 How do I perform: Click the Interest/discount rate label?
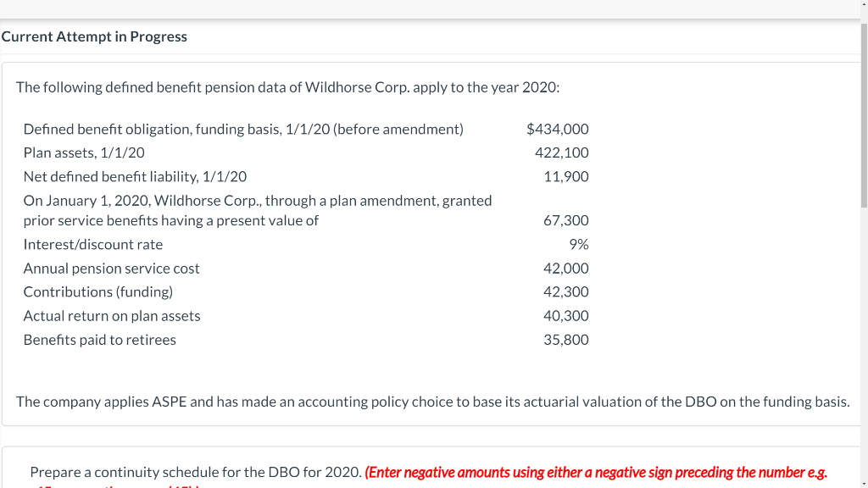click(x=93, y=244)
